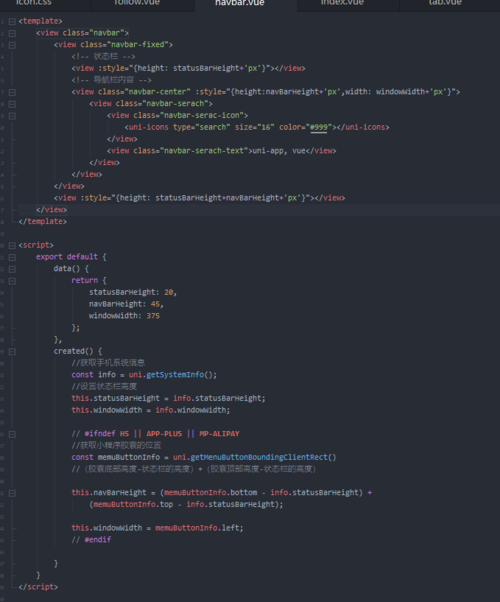Collapse the <template> block fold marker
The height and width of the screenshot is (602, 500).
point(12,22)
